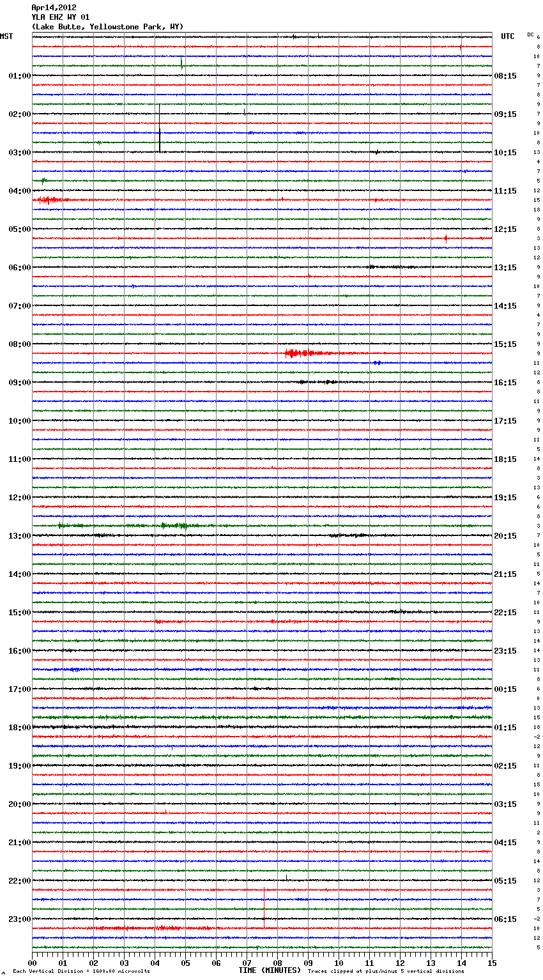Select the "08:00" MST hour label

point(20,344)
